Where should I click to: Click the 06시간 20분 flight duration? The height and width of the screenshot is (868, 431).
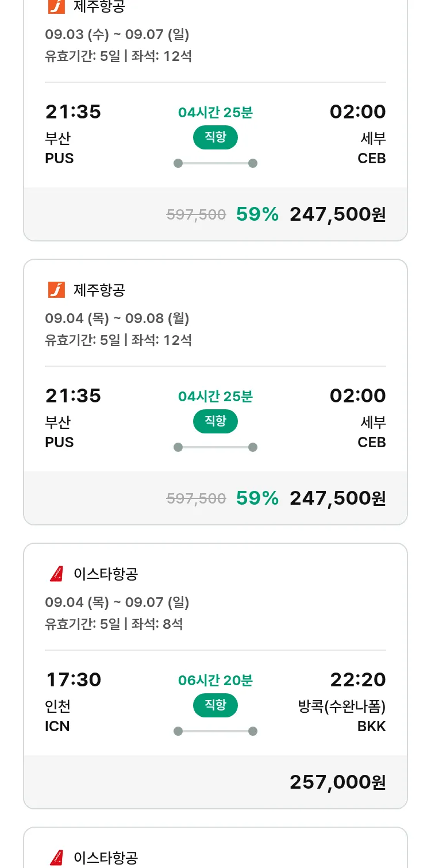[215, 681]
